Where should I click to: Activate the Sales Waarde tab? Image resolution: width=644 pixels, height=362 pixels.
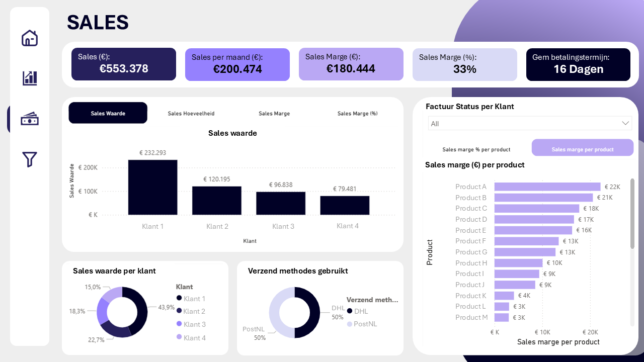(x=108, y=113)
